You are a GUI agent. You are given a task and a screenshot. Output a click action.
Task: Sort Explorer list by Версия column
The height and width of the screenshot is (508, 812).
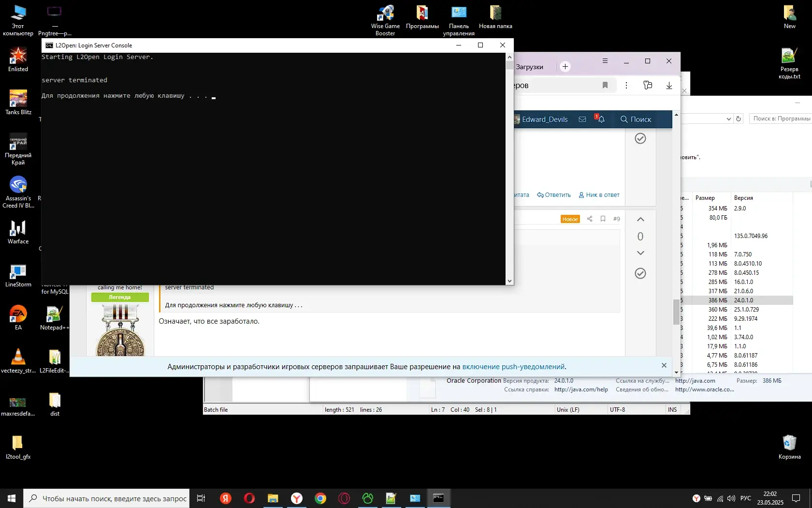point(743,198)
